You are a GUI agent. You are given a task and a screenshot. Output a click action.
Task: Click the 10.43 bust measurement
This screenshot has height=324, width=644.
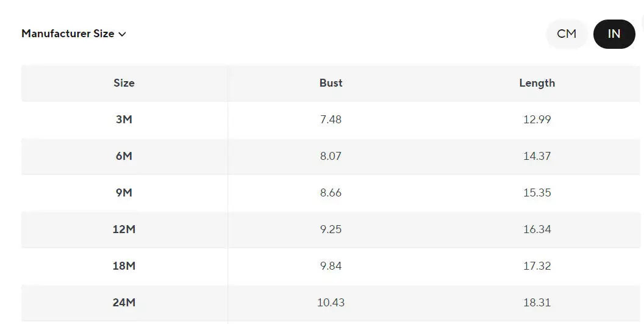pyautogui.click(x=331, y=303)
